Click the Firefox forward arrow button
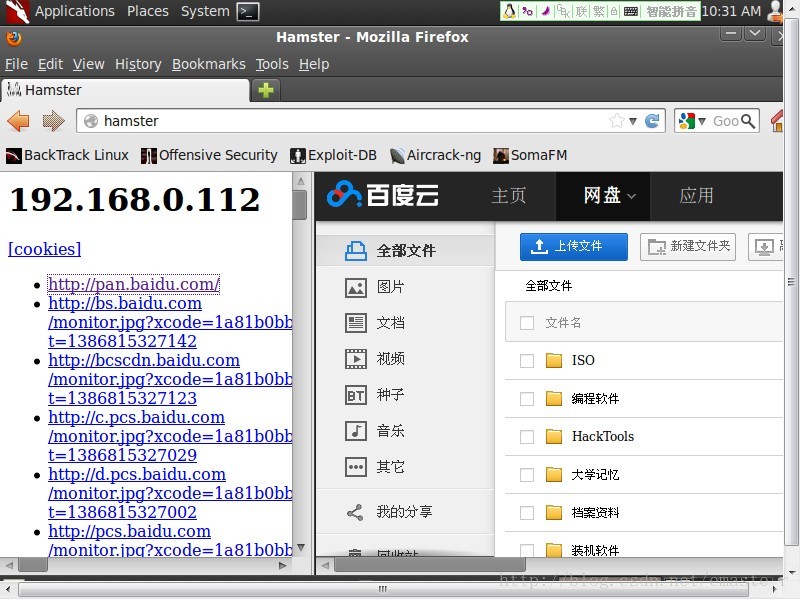Image resolution: width=800 pixels, height=600 pixels. click(54, 121)
